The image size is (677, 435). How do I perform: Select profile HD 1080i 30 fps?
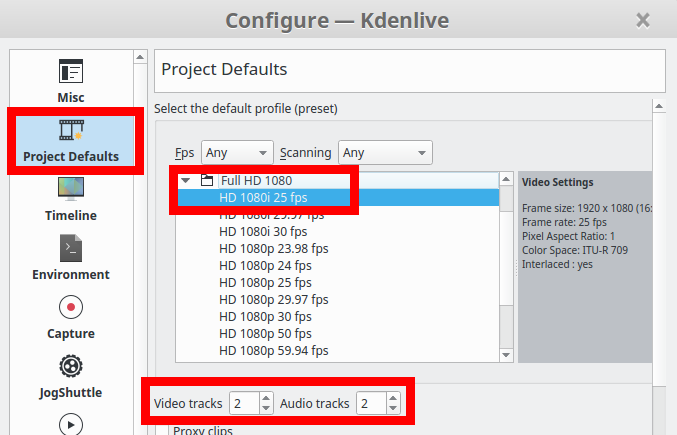[x=263, y=232]
